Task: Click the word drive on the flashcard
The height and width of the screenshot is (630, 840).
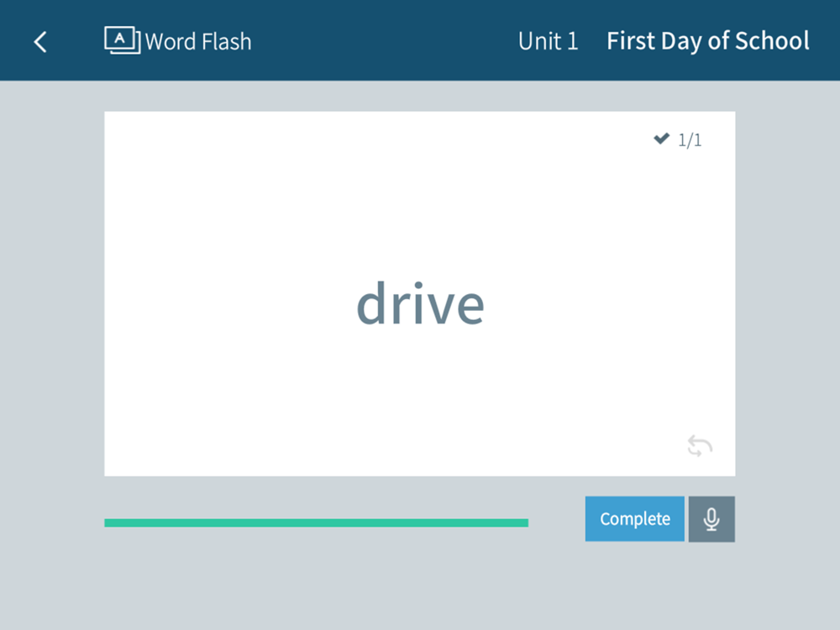Action: 421,304
